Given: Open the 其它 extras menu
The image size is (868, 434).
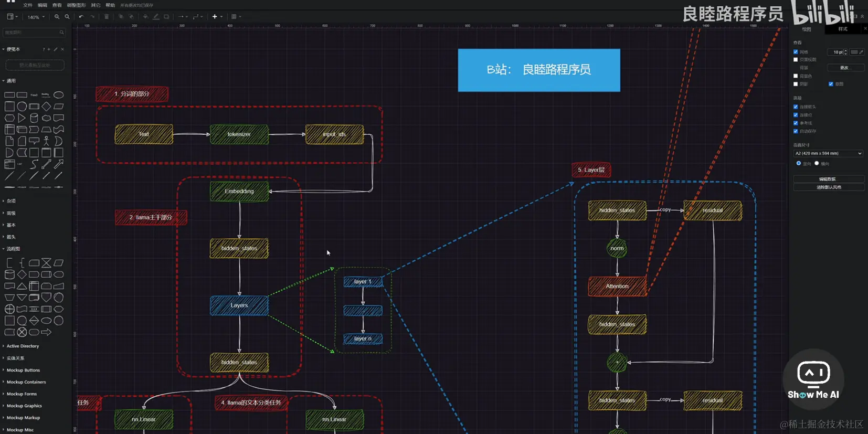Looking at the screenshot, I should point(96,5).
